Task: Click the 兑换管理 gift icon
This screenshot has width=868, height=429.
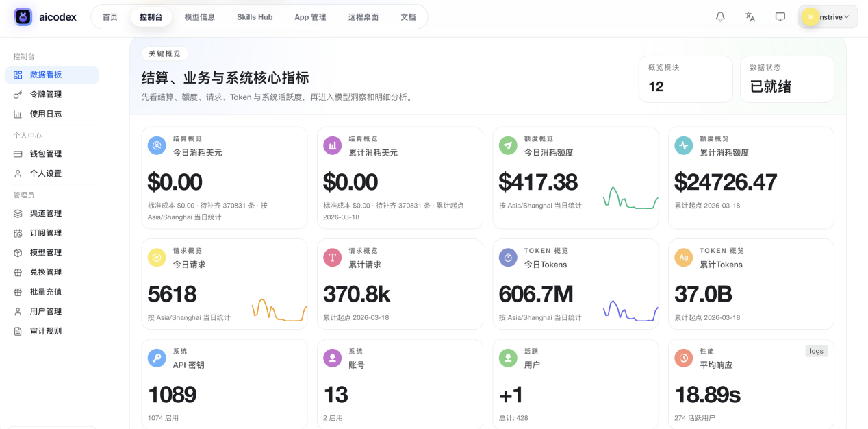Action: pos(18,272)
